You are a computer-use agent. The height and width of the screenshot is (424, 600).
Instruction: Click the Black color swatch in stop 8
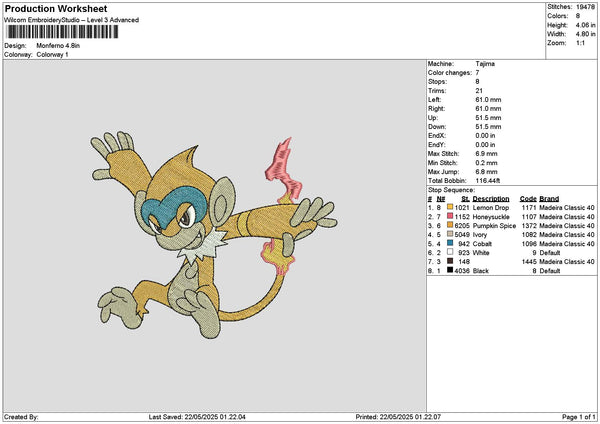click(x=450, y=271)
